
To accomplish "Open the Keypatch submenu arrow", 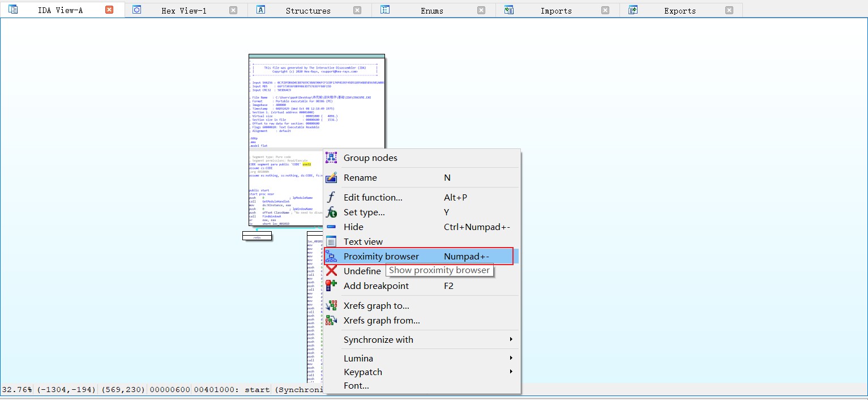I will click(x=510, y=372).
